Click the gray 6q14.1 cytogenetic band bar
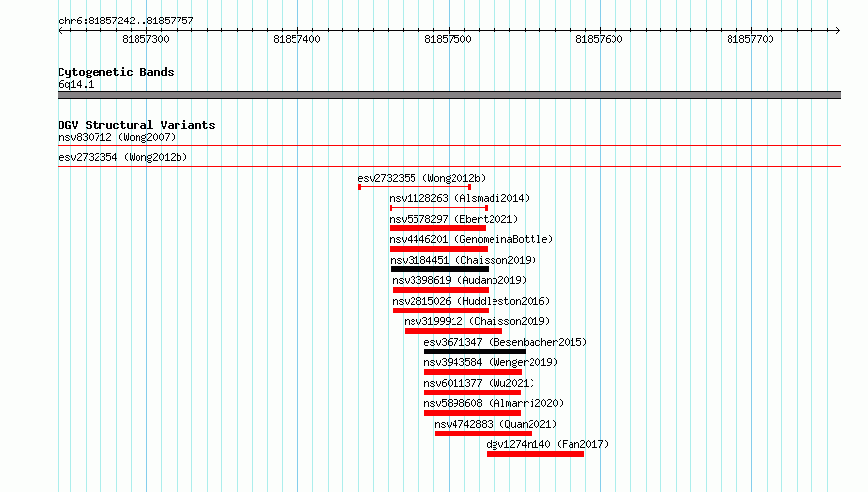The image size is (868, 492). point(449,95)
